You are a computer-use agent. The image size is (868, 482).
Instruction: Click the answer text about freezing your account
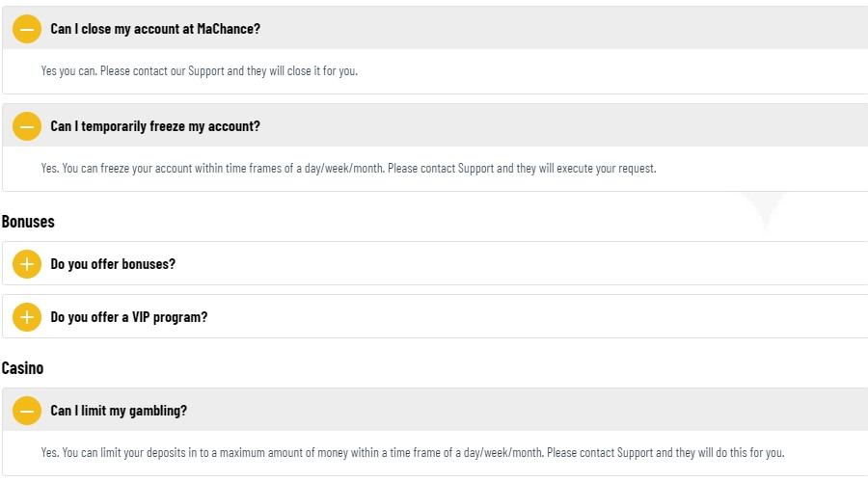point(347,169)
